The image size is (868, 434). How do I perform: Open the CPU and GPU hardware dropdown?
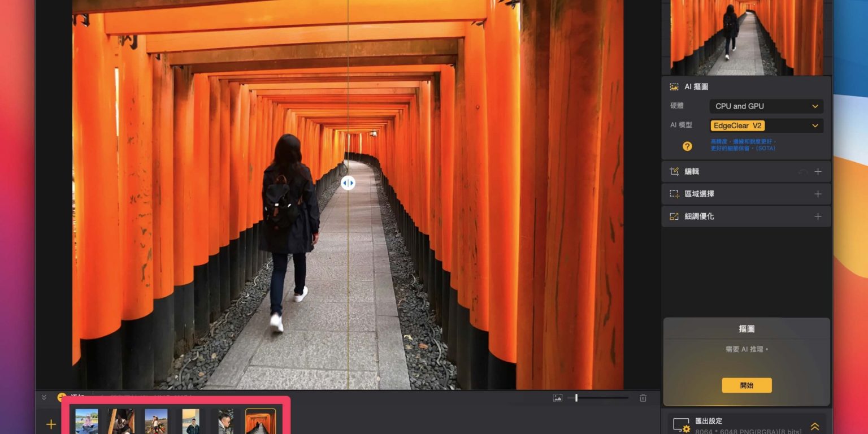tap(766, 106)
